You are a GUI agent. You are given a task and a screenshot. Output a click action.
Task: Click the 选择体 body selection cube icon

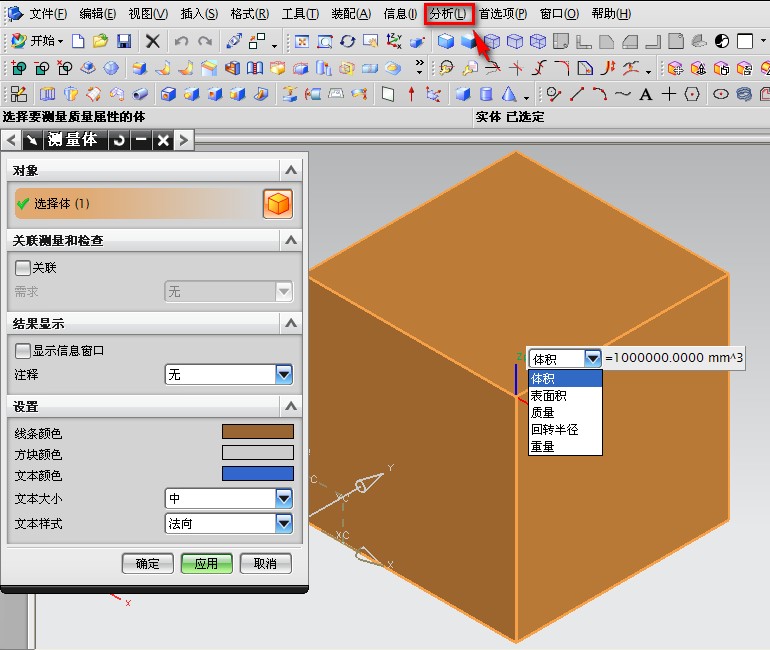(x=278, y=204)
